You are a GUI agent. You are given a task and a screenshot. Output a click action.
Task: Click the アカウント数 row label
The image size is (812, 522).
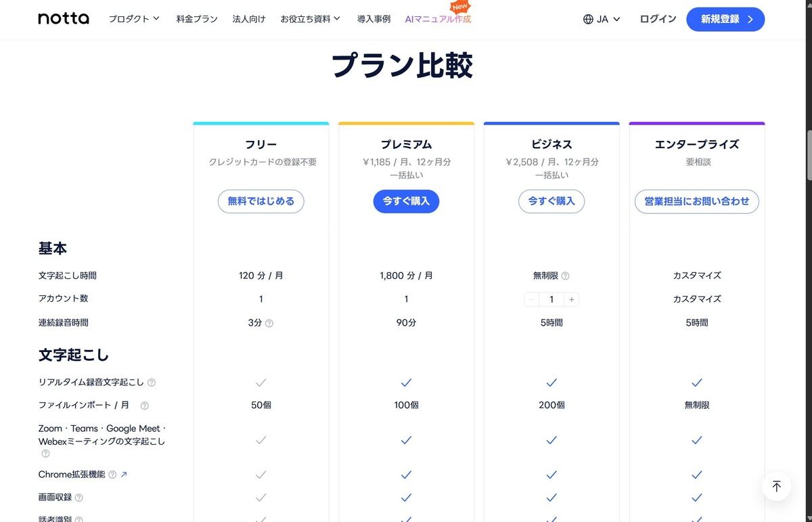point(63,299)
